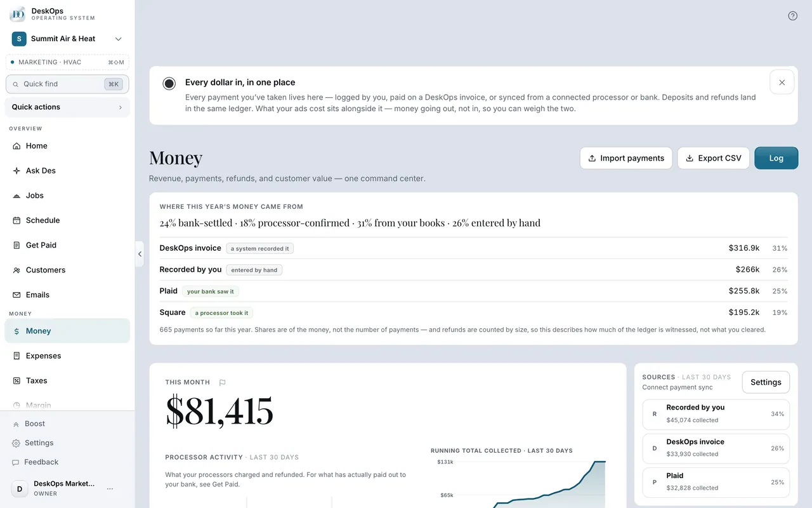Click the D avatar for DeskOps Marketing owner
The width and height of the screenshot is (812, 508).
click(x=20, y=488)
